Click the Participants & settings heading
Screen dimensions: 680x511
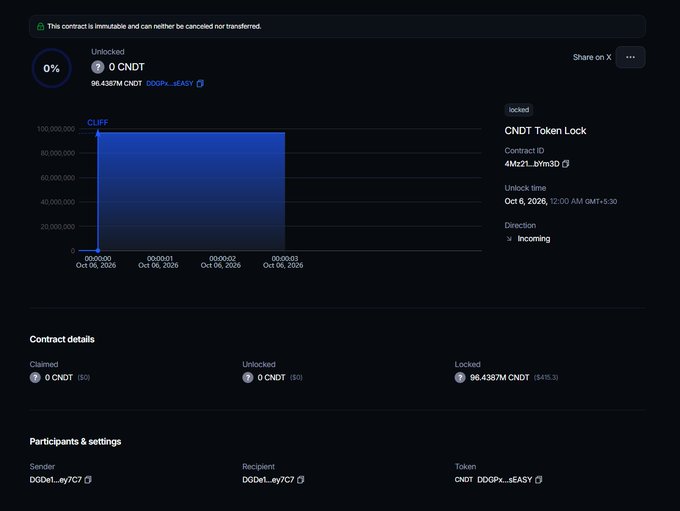click(75, 442)
